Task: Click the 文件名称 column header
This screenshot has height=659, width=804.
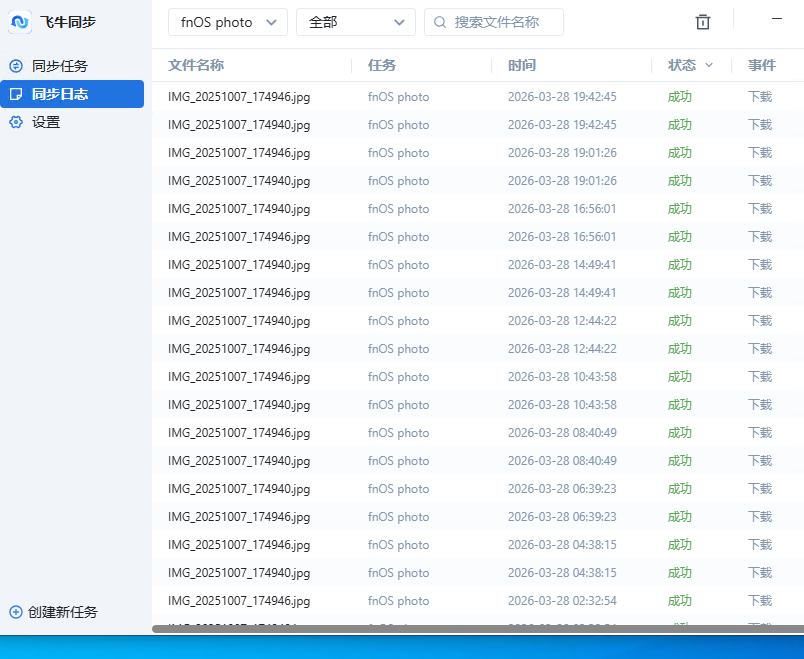Action: 196,65
